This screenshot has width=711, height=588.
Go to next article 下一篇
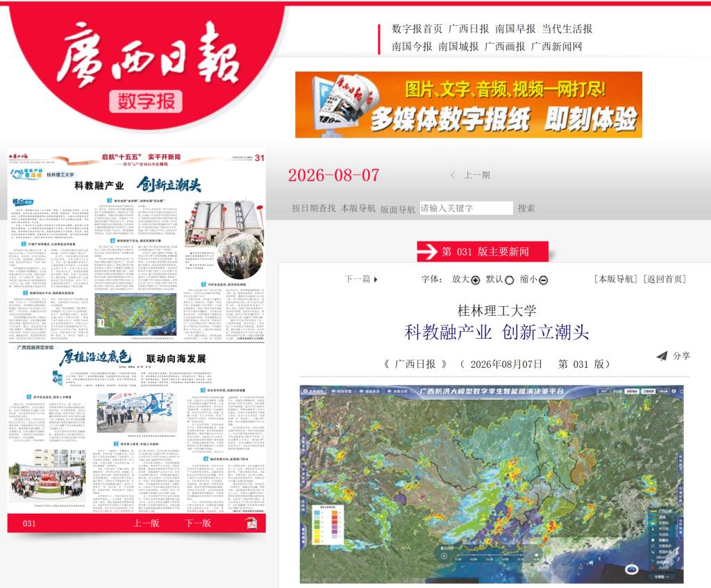(x=358, y=279)
